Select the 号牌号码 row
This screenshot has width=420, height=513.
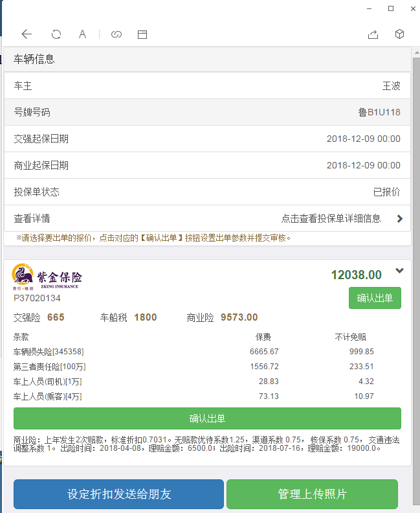[x=207, y=112]
